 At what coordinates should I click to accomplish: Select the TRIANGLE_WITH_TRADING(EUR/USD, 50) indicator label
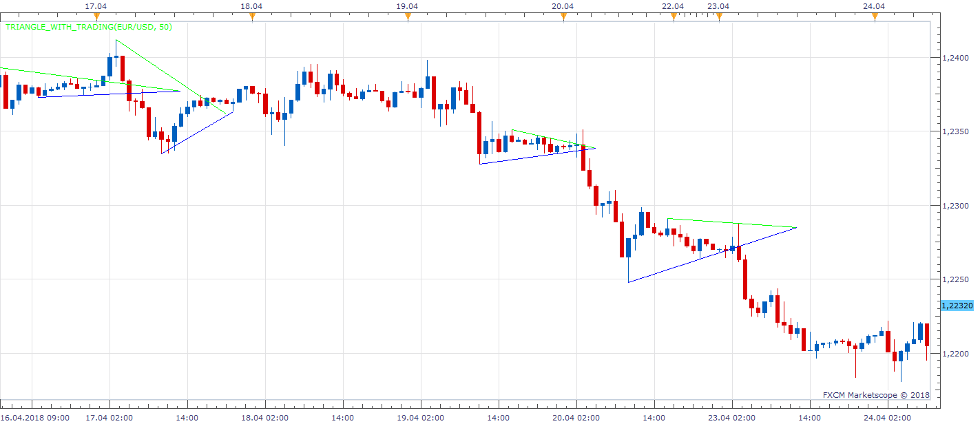click(89, 27)
